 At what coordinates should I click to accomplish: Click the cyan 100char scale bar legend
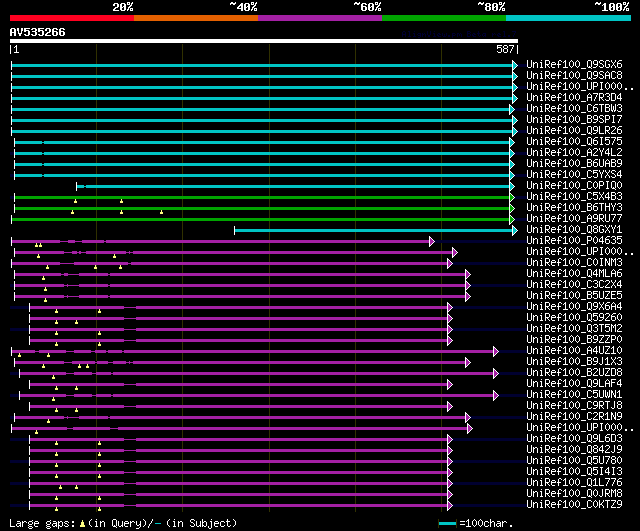click(x=447, y=524)
